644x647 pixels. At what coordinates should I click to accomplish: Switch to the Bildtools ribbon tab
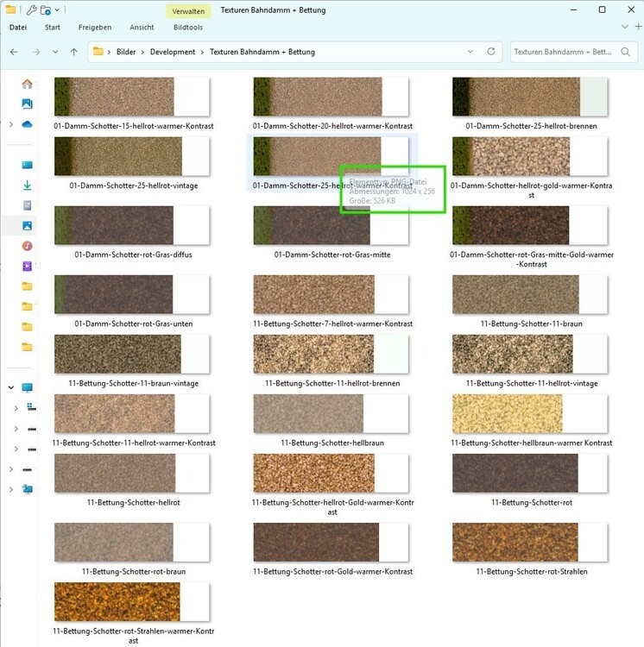pyautogui.click(x=187, y=28)
